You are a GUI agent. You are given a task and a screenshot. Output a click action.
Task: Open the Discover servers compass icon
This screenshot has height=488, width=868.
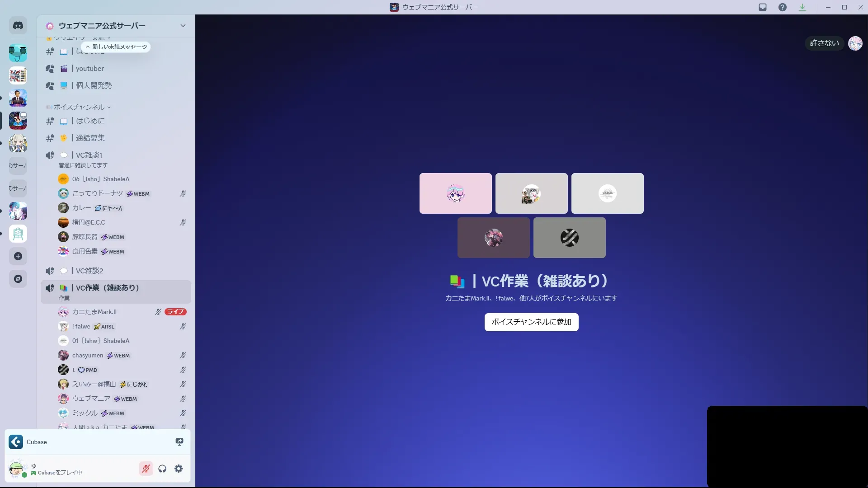tap(18, 279)
